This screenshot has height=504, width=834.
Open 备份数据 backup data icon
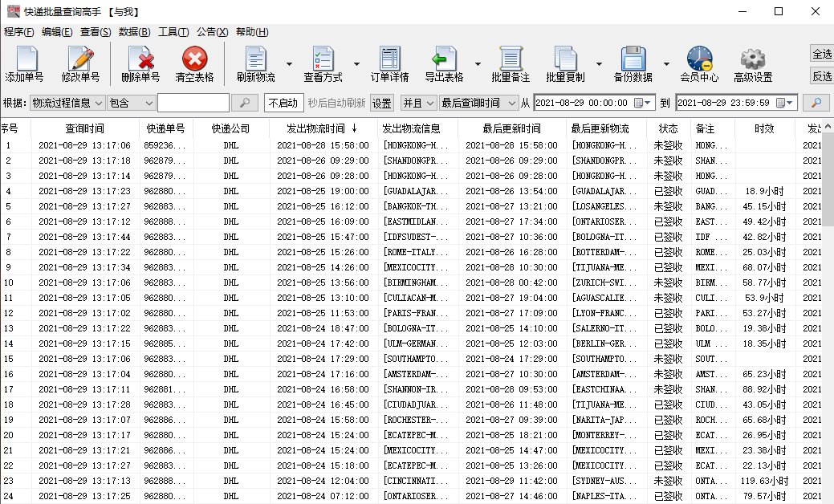coord(633,64)
